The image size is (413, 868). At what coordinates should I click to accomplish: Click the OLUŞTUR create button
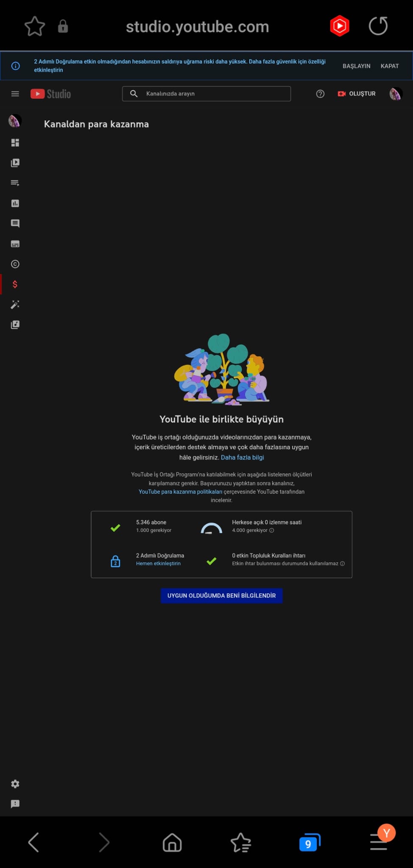point(357,94)
